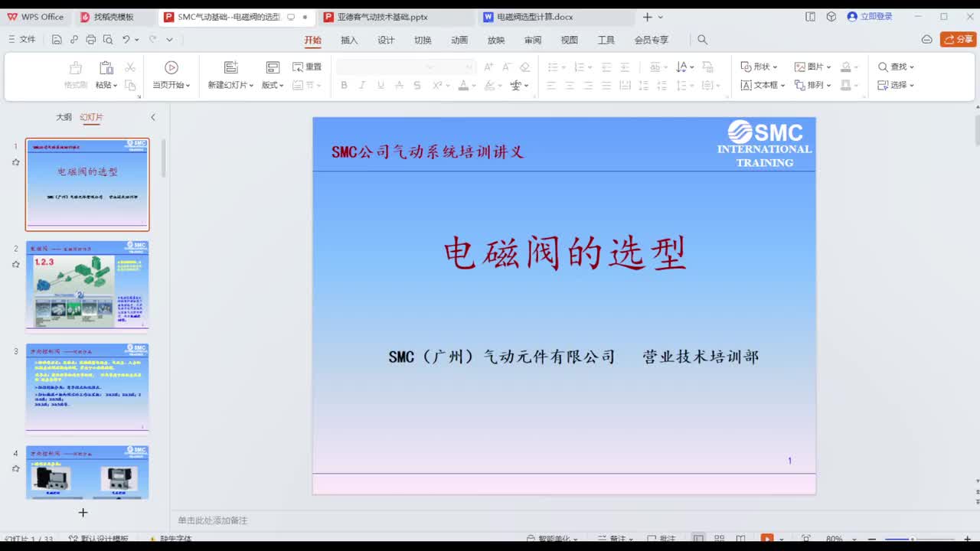Click the Italic I icon
The width and height of the screenshot is (980, 551).
tap(362, 85)
